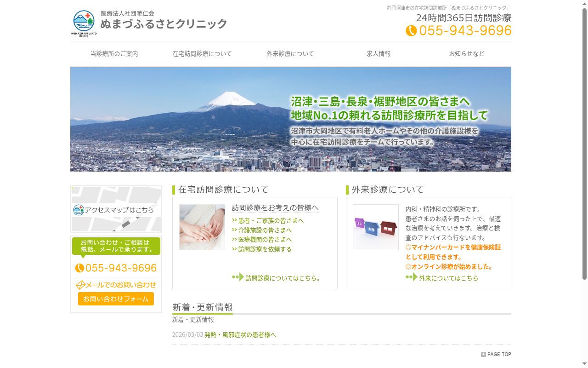
Task: Open 当診療所のご案内 menu
Action: click(114, 54)
